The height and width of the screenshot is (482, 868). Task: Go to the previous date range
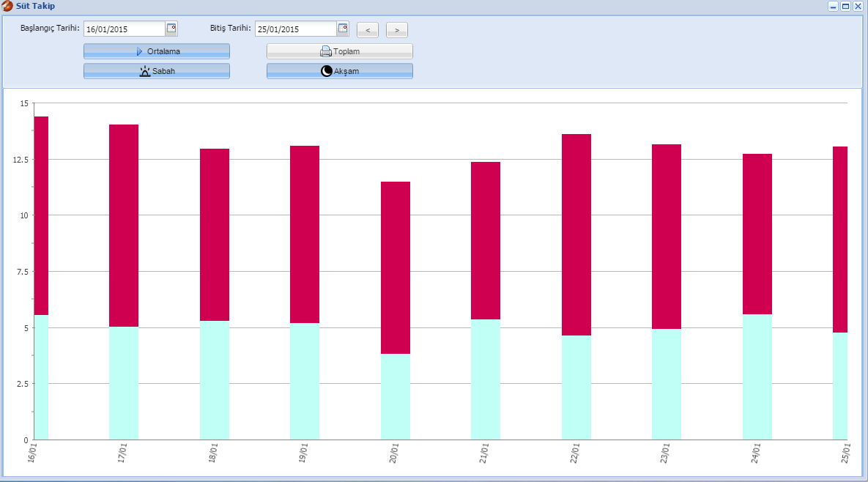[x=367, y=30]
